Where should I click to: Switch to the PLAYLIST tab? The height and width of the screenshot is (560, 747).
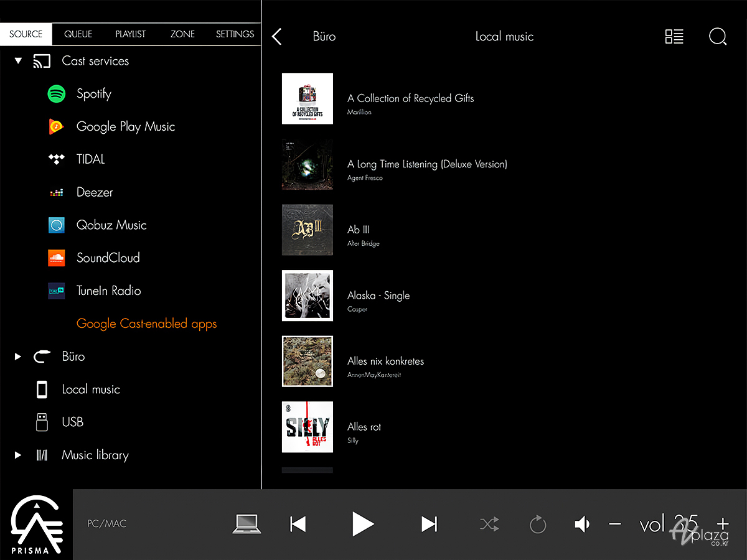[131, 34]
